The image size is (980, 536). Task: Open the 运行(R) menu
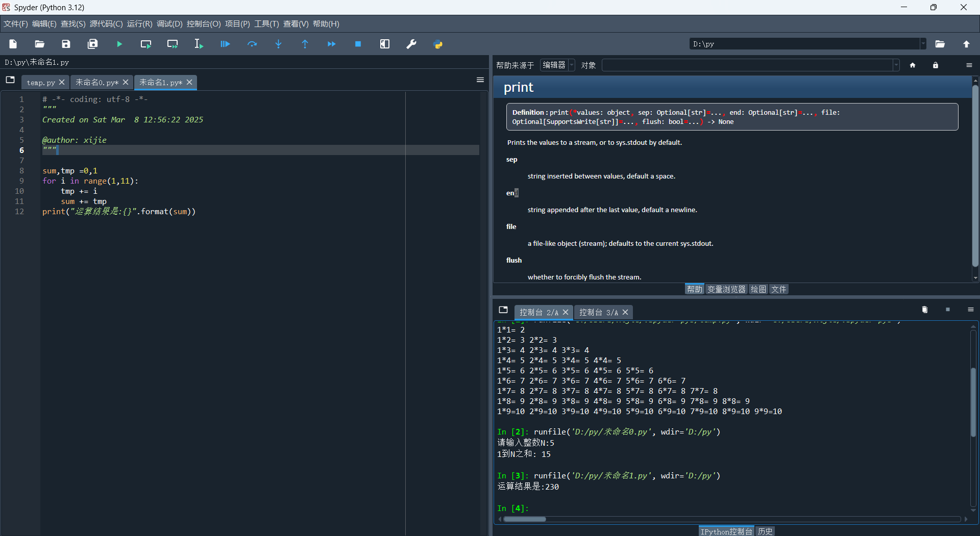click(139, 24)
